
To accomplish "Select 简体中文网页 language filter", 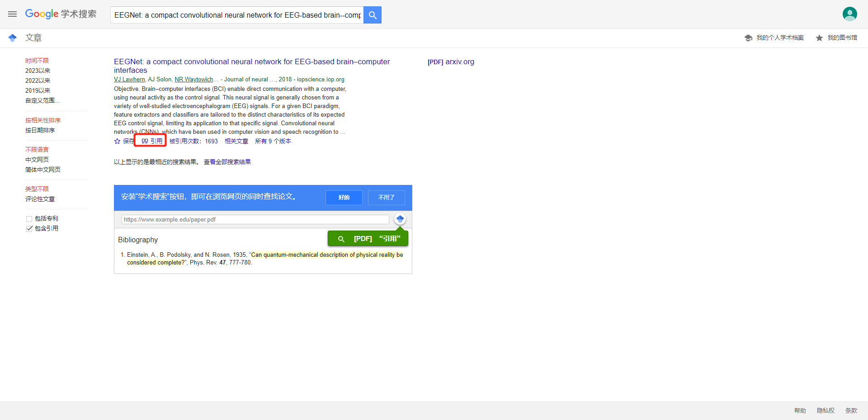I will tap(43, 170).
